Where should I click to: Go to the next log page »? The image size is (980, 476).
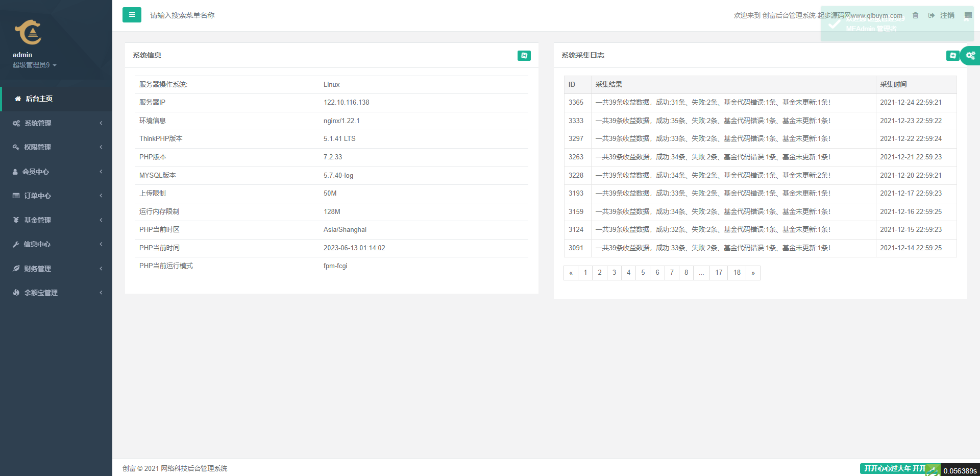753,273
